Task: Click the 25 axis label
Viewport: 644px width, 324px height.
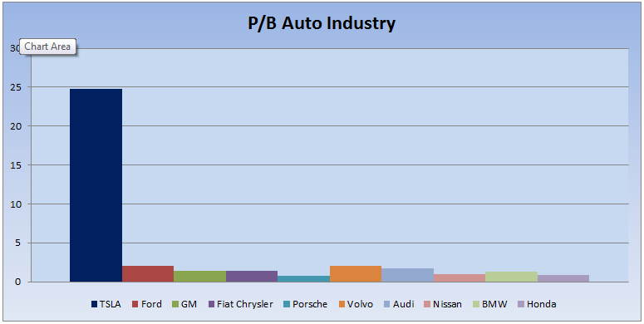Action: coord(16,87)
